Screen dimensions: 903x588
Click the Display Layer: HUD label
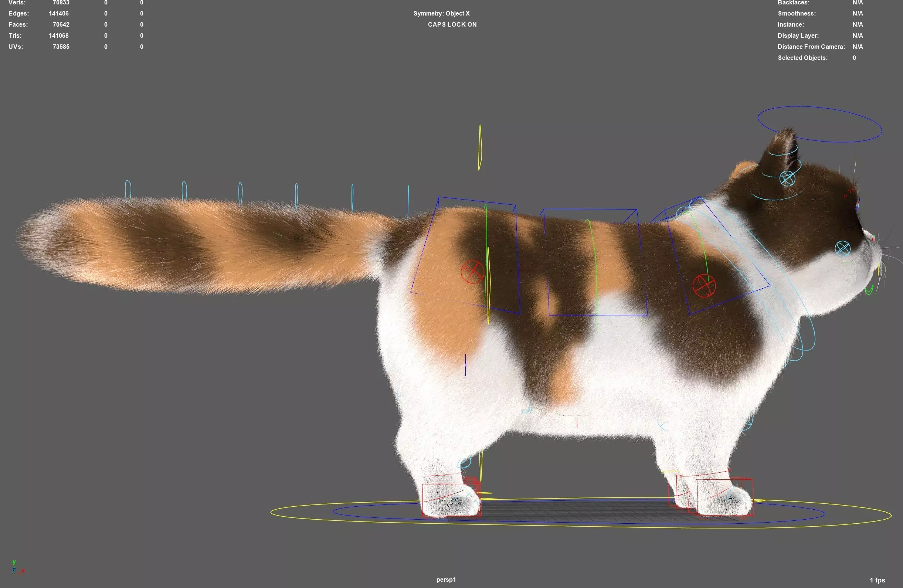click(798, 35)
